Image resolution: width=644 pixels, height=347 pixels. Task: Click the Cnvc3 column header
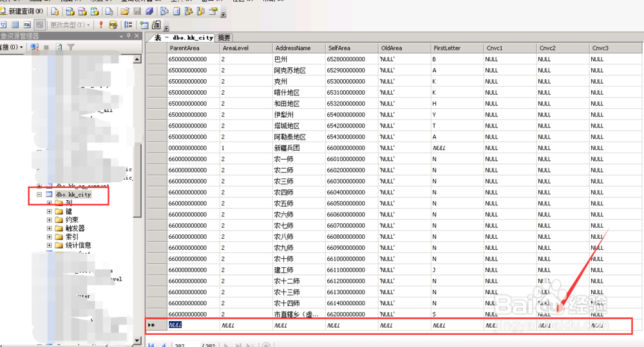click(616, 48)
